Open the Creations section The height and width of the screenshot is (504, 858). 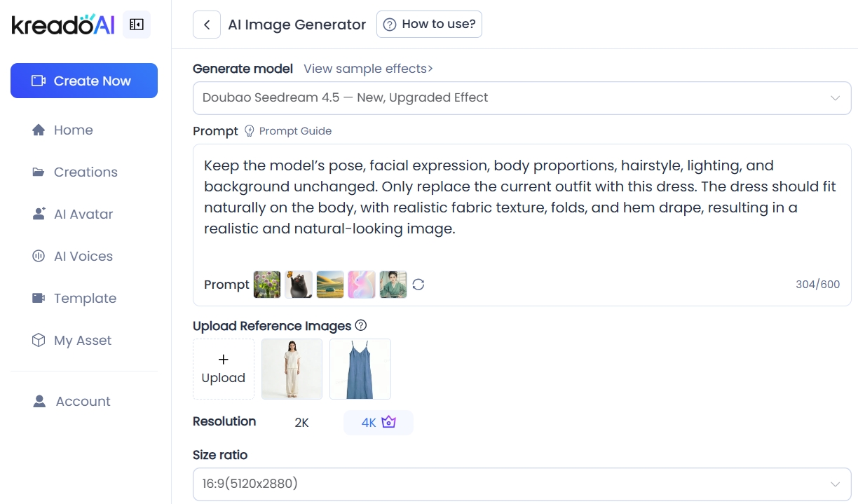[85, 172]
